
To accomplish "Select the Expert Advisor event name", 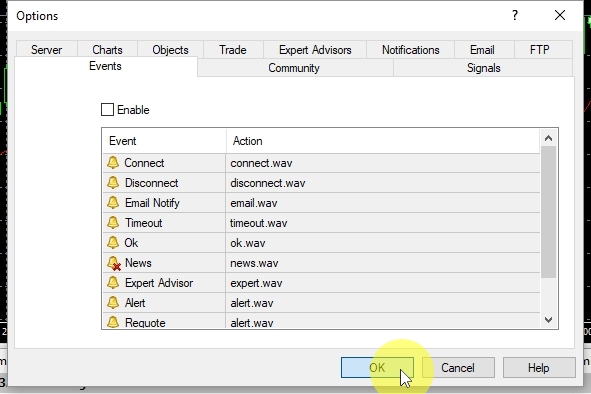I will 159,283.
